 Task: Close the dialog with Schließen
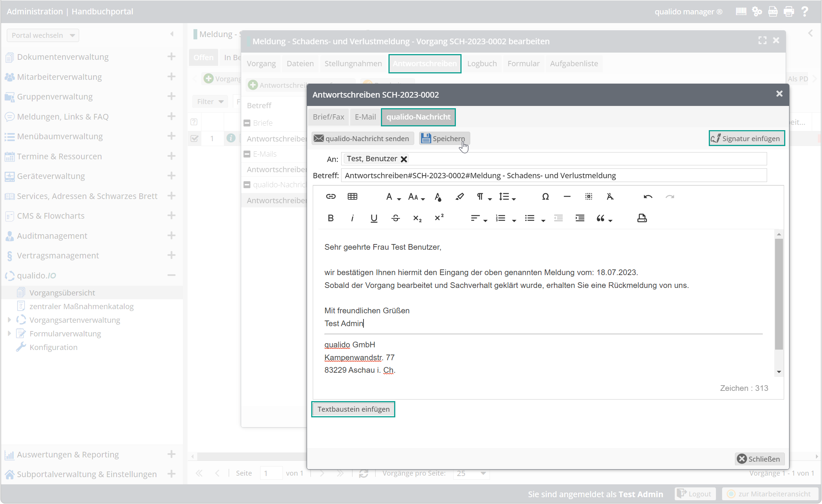pyautogui.click(x=760, y=459)
